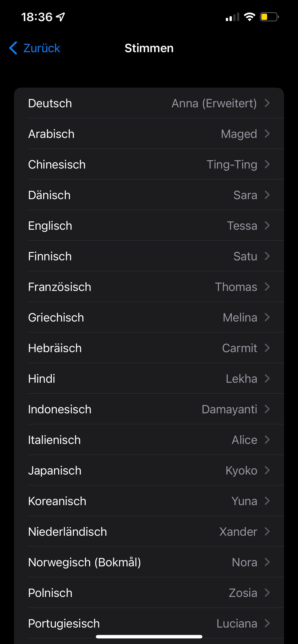The image size is (298, 644).
Task: Expand the chevron next to Ting-Ting
Action: (x=267, y=164)
